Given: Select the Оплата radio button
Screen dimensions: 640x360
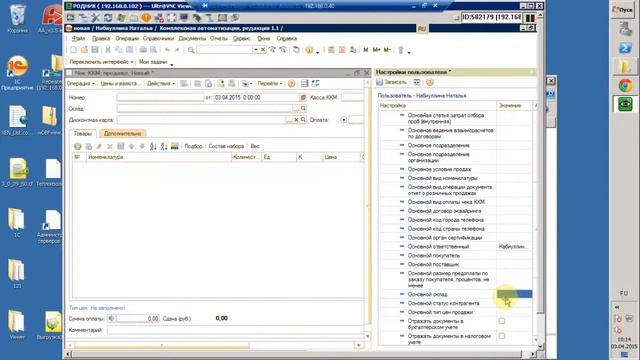Looking at the screenshot, I should [344, 120].
